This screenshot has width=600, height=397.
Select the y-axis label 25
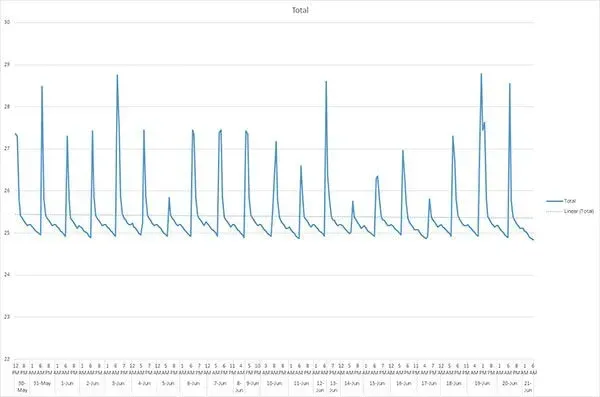coord(7,232)
